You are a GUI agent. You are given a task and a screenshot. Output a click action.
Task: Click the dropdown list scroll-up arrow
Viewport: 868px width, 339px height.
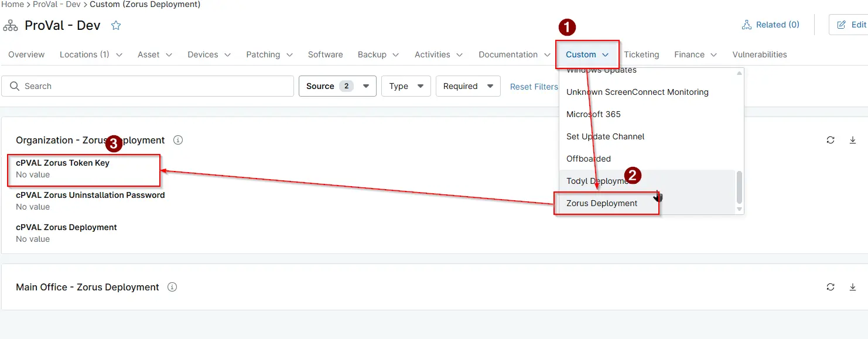click(x=739, y=73)
